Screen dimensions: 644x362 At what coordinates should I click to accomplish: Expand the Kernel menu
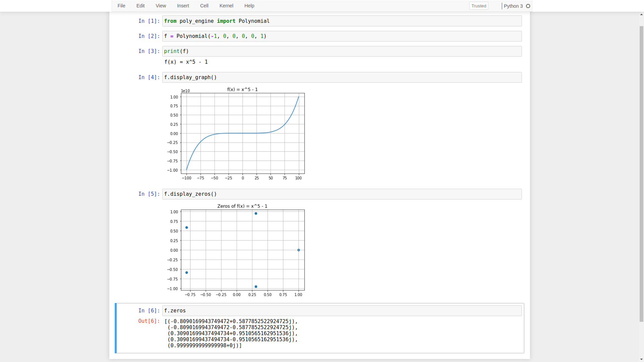coord(226,6)
